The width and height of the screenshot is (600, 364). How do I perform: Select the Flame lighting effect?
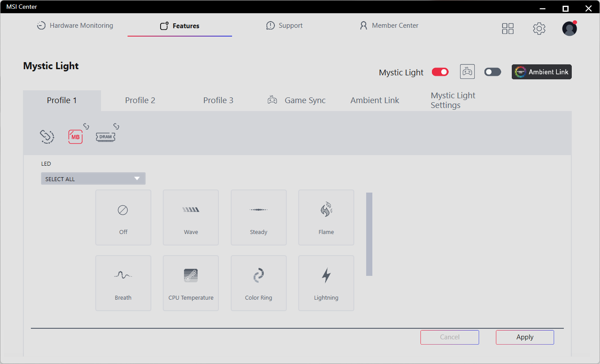click(326, 217)
